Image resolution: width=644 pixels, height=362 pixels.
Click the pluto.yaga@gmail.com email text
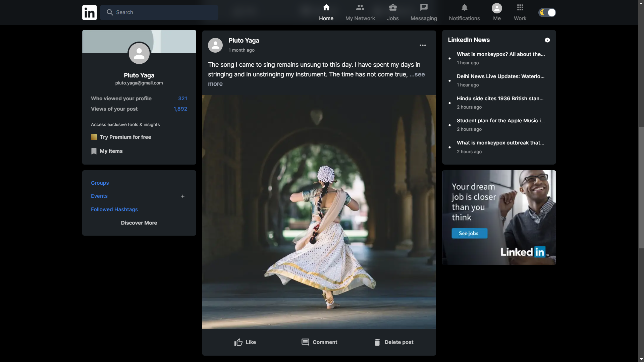pyautogui.click(x=139, y=83)
